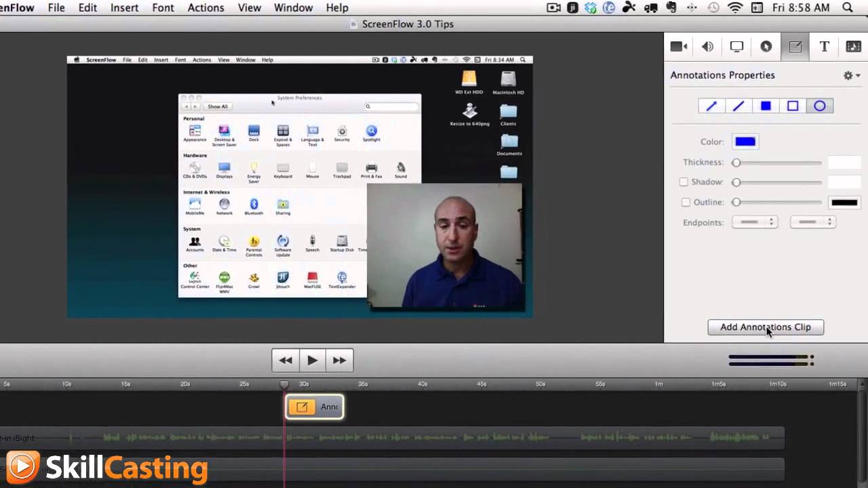Open the Wi-Fi status menu
The image size is (868, 488).
[735, 7]
